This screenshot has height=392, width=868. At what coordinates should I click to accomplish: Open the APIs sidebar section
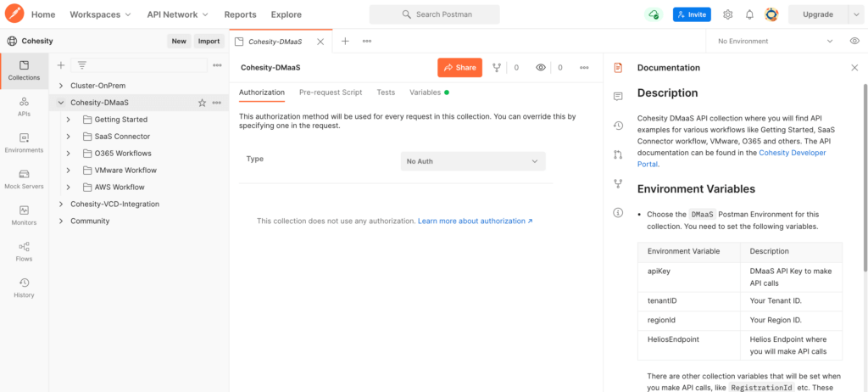point(24,105)
